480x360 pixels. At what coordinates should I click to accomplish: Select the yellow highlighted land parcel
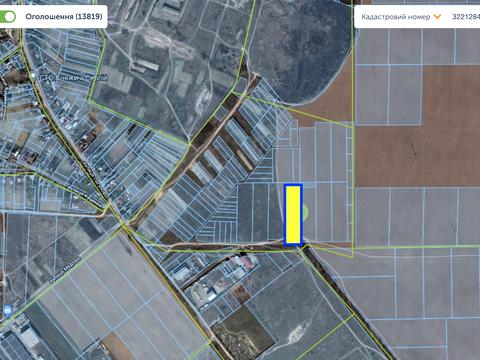click(x=293, y=215)
